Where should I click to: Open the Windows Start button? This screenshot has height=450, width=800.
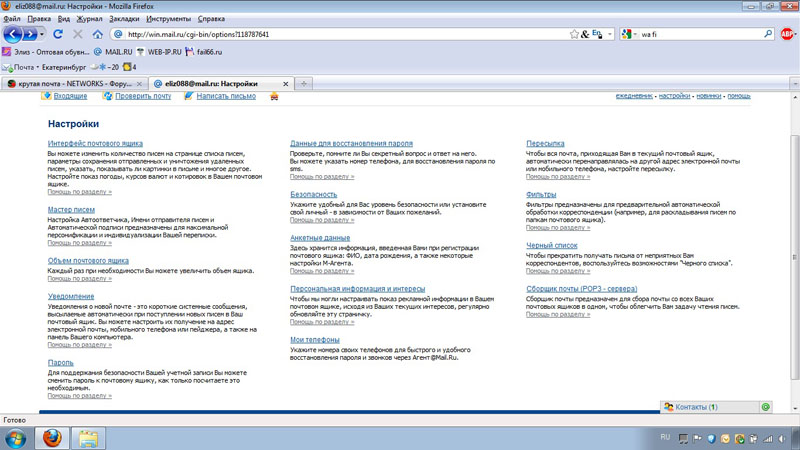point(16,439)
